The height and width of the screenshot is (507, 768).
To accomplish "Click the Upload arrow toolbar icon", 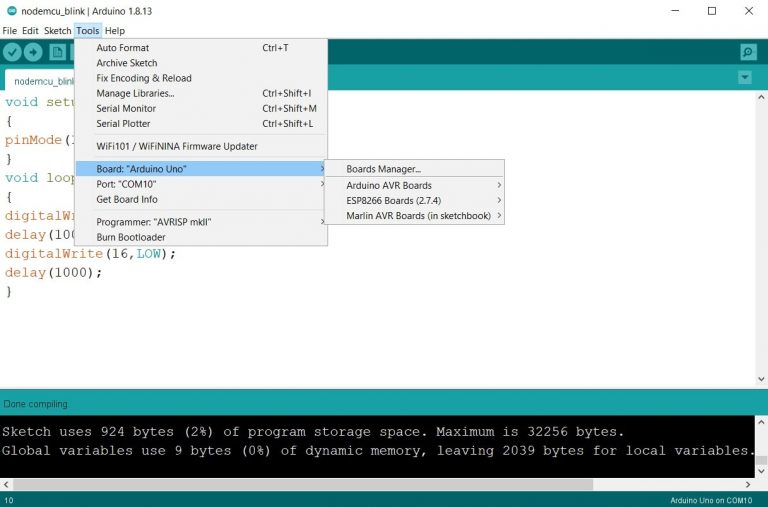I will [x=36, y=52].
